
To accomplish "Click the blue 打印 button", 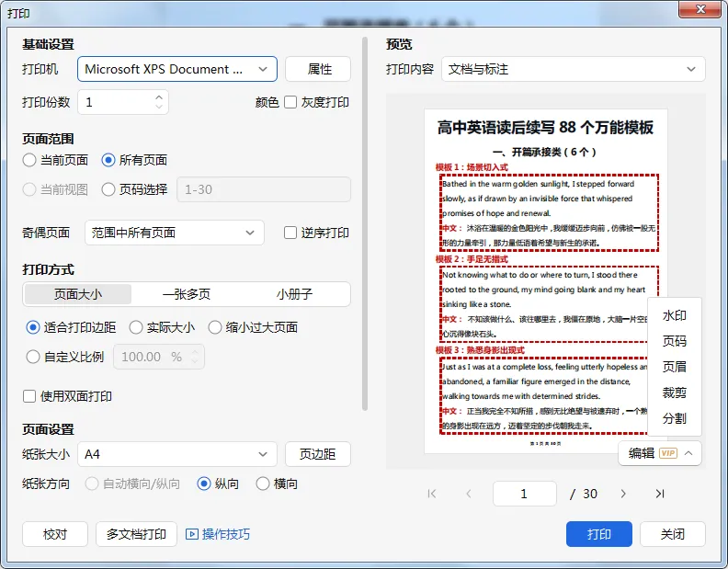I will point(599,534).
